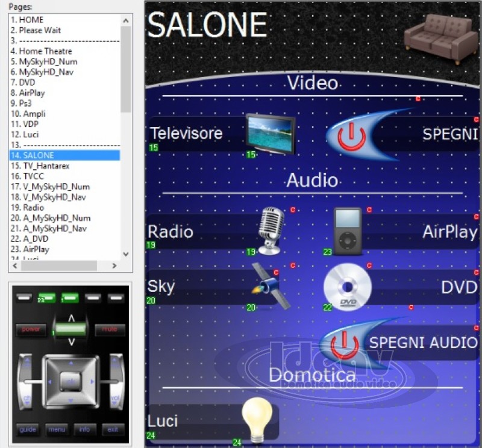Open page 1. HOME in the Pages list

click(64, 20)
